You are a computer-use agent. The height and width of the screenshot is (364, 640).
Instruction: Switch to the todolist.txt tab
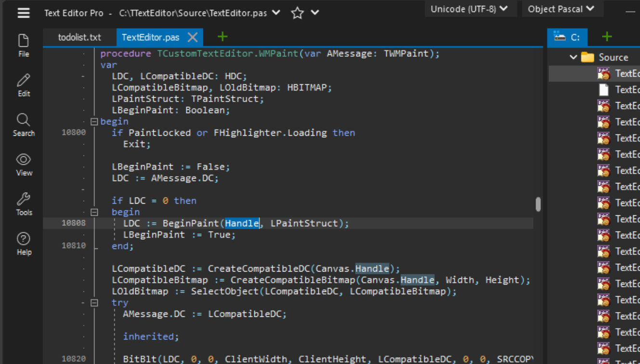pyautogui.click(x=80, y=37)
